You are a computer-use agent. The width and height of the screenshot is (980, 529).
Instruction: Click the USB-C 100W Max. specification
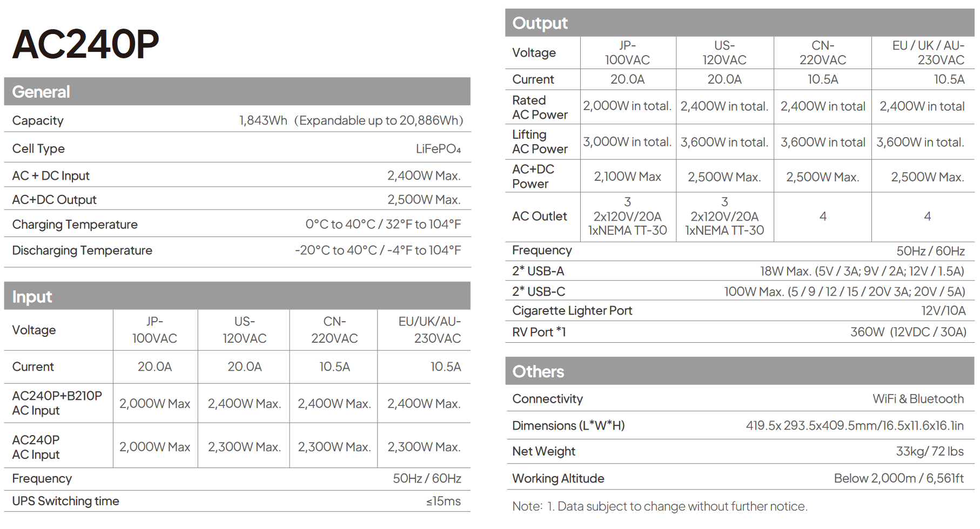point(844,291)
